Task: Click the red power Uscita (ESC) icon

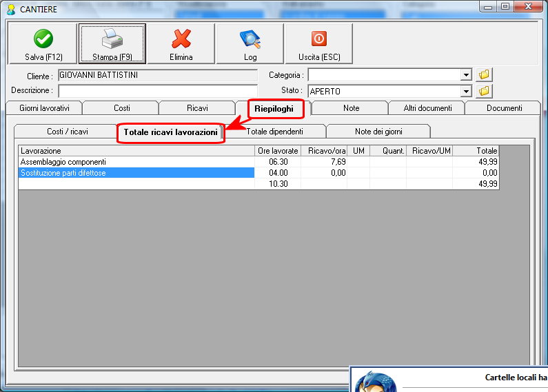Action: pyautogui.click(x=319, y=39)
